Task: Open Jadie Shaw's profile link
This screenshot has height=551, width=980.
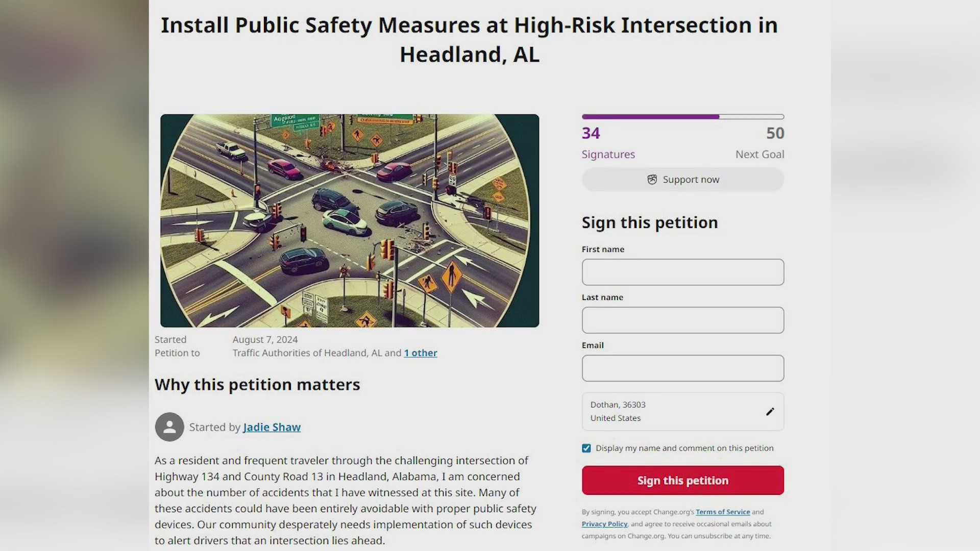Action: tap(272, 427)
